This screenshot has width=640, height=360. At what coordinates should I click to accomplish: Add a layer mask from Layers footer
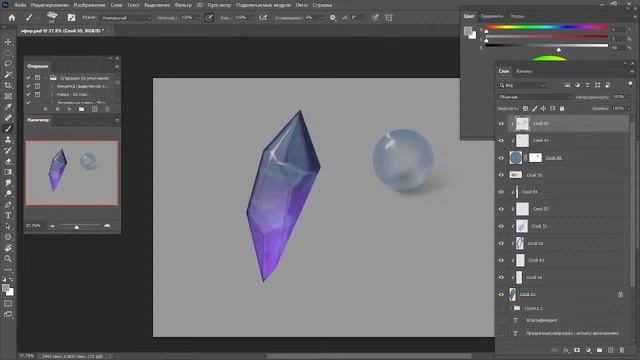(577, 350)
